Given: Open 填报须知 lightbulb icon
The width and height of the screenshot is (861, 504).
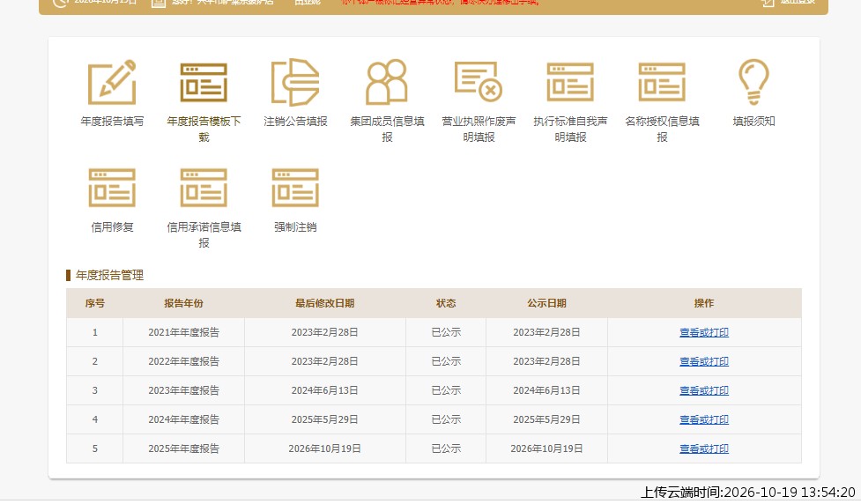Looking at the screenshot, I should pos(753,82).
